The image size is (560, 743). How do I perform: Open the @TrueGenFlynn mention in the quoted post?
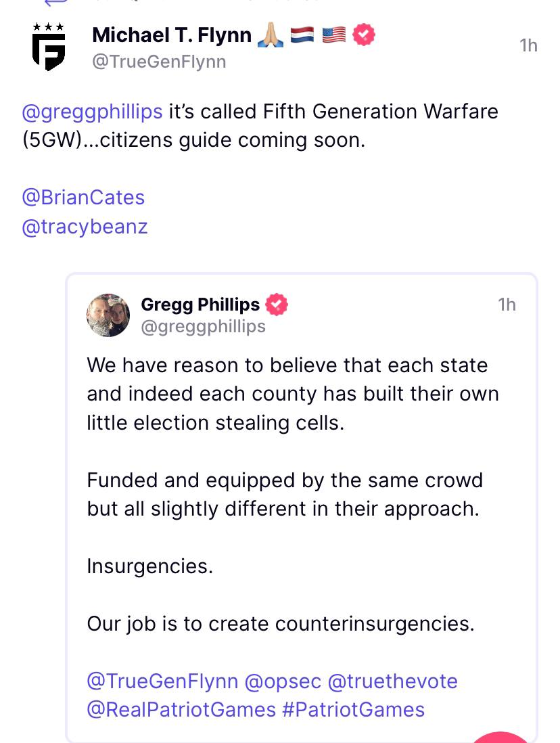click(162, 681)
